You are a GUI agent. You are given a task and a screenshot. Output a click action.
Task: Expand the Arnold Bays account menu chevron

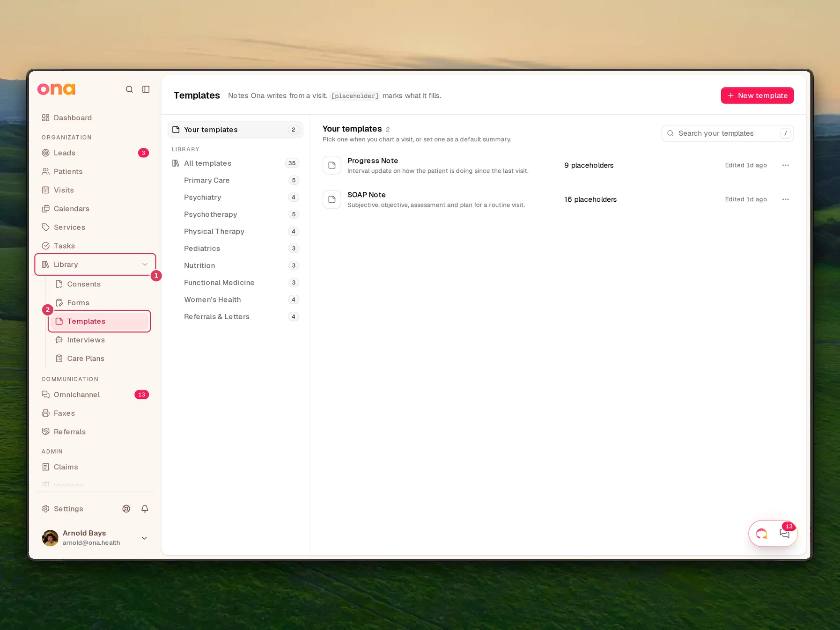pos(145,538)
